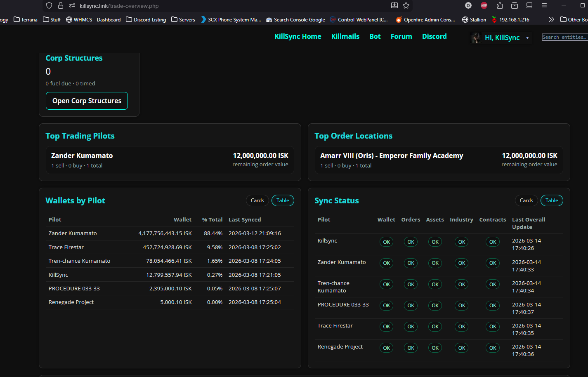Open the Servers bookmark folder
This screenshot has width=588, height=377.
pyautogui.click(x=183, y=19)
